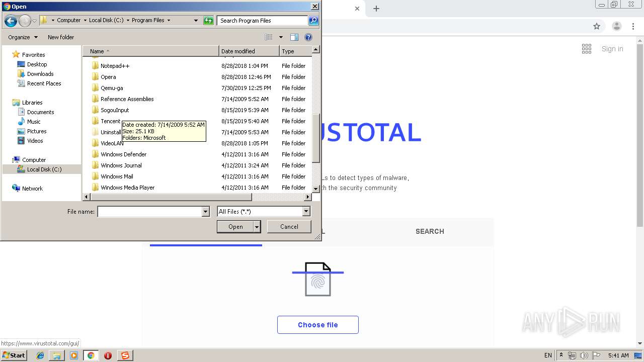Open the Documents library

click(40, 112)
